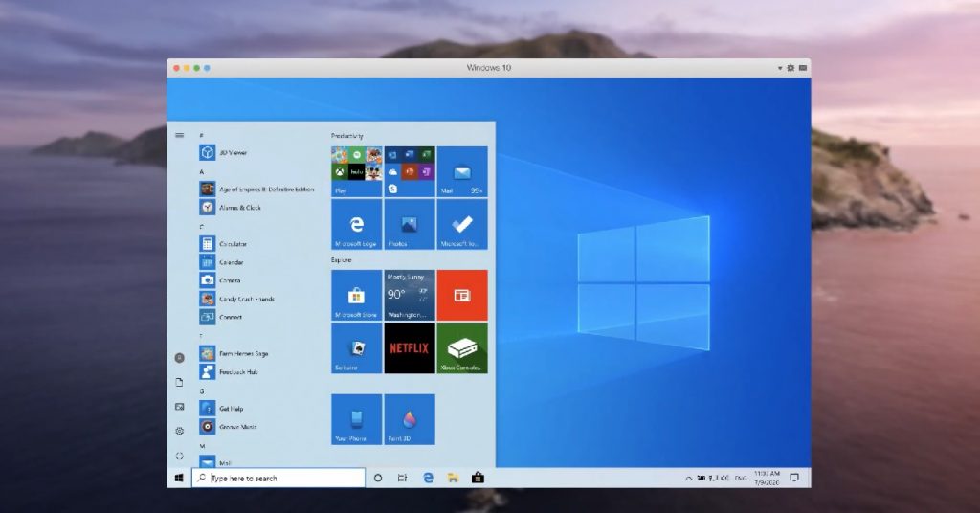The image size is (980, 513).
Task: Open 3D Viewer from the app list
Action: [x=223, y=152]
